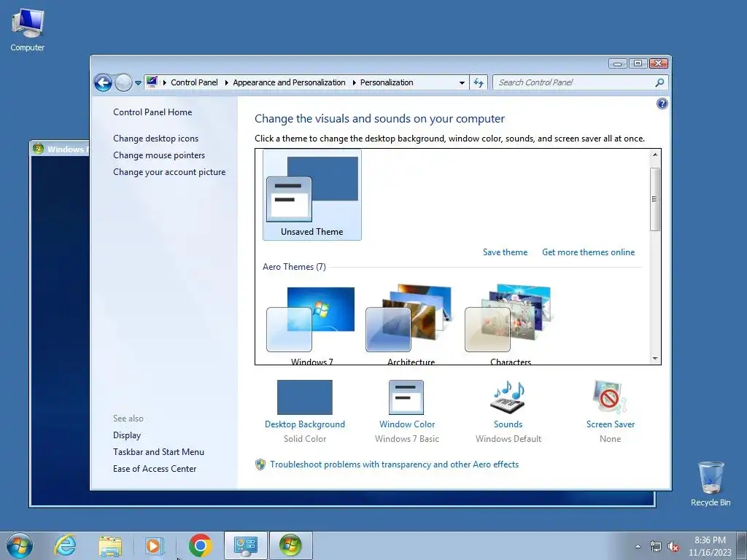Expand arrow before Control Panel breadcrumb
The image size is (747, 560).
point(165,83)
